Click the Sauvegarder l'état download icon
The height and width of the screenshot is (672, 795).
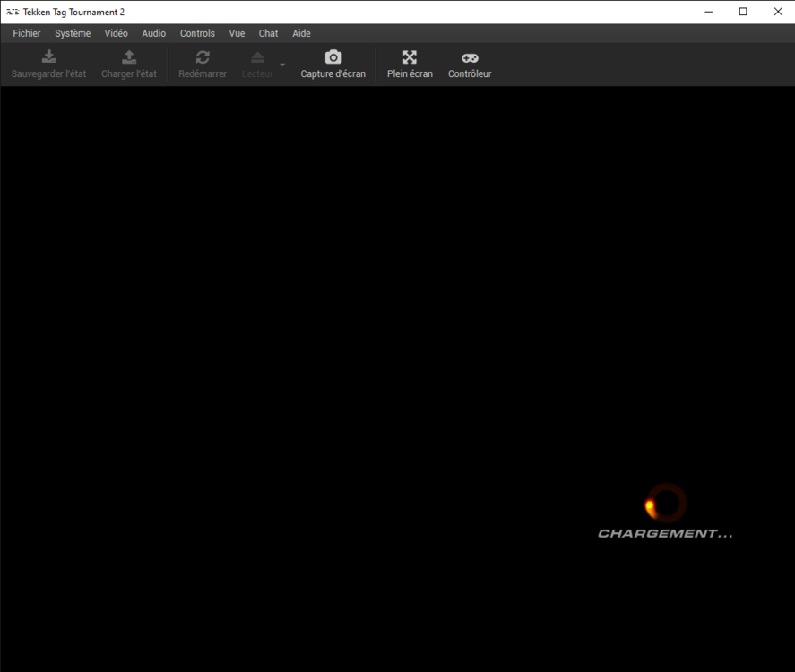pos(48,57)
